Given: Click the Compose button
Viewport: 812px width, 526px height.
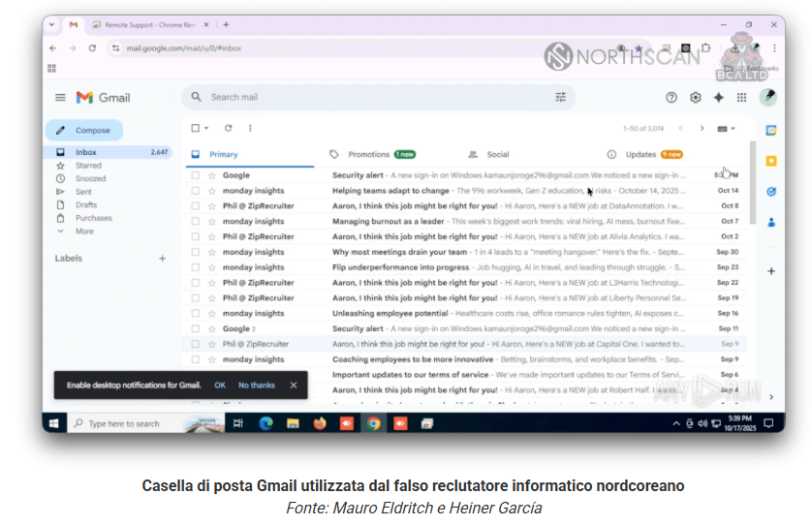Looking at the screenshot, I should (x=84, y=131).
